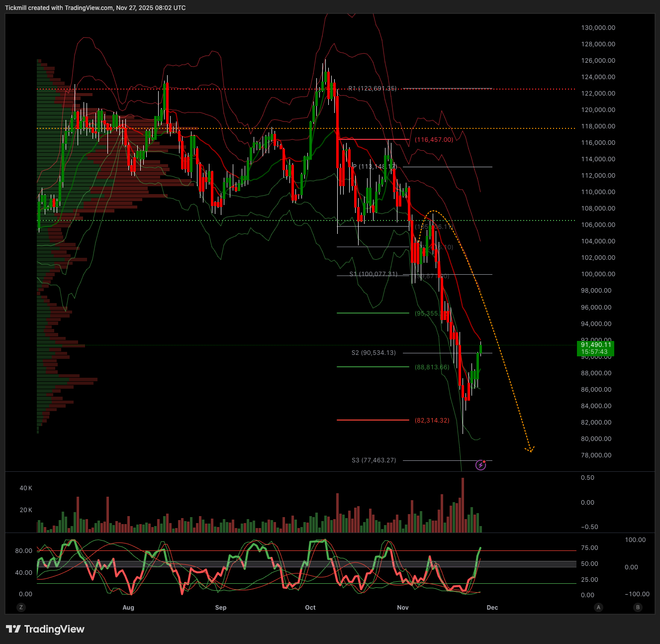This screenshot has width=660, height=644.
Task: Click the purple lightning bolt event icon
Action: pos(480,465)
